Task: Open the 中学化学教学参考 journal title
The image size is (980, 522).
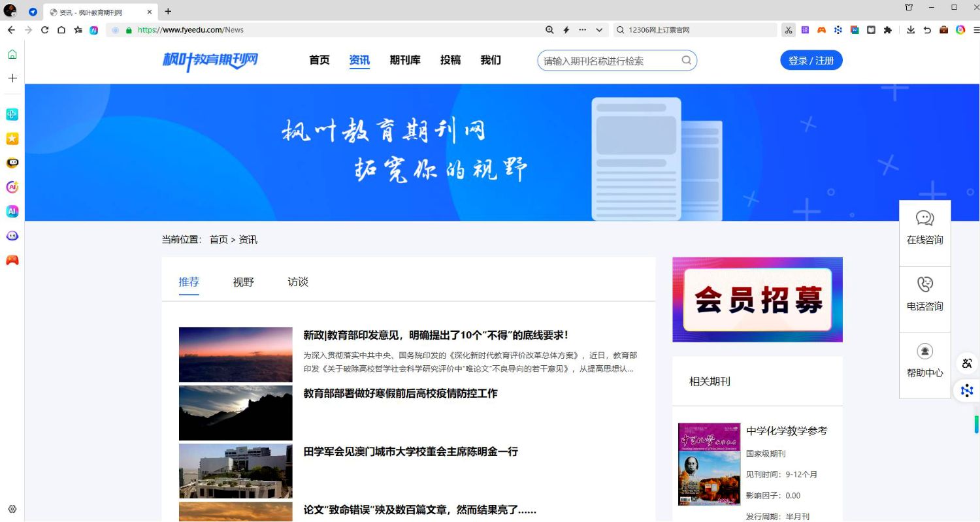Action: click(787, 431)
